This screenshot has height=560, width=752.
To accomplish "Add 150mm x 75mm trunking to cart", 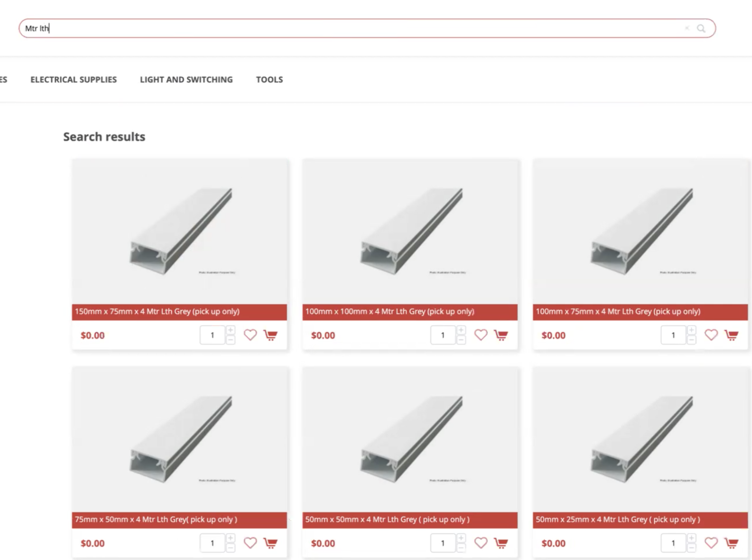I will click(270, 335).
